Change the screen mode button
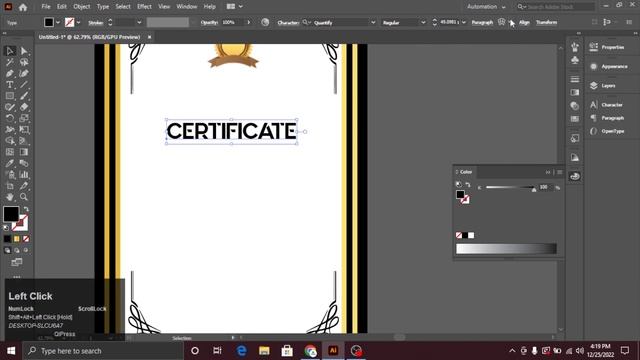Image resolution: width=640 pixels, height=360 pixels. click(x=17, y=262)
